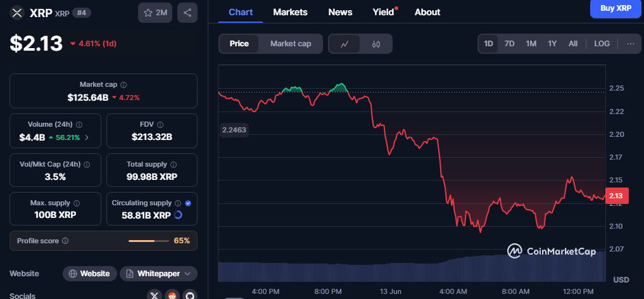Toggle LOG scale on chart
644x299 pixels.
[602, 44]
